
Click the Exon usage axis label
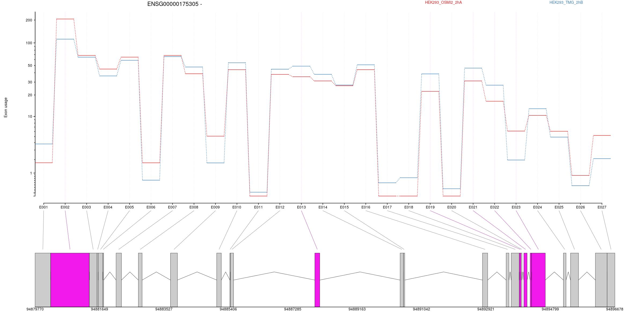tap(6, 107)
